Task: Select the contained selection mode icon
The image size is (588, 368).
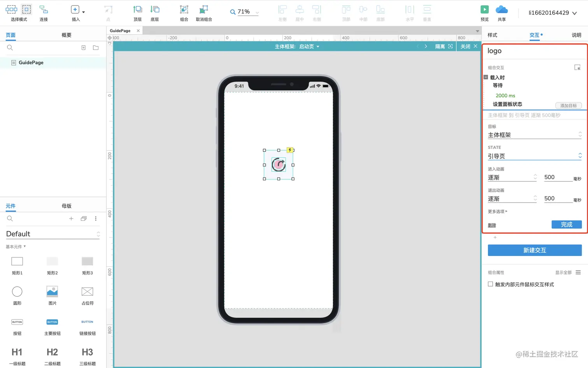Action: coord(26,9)
